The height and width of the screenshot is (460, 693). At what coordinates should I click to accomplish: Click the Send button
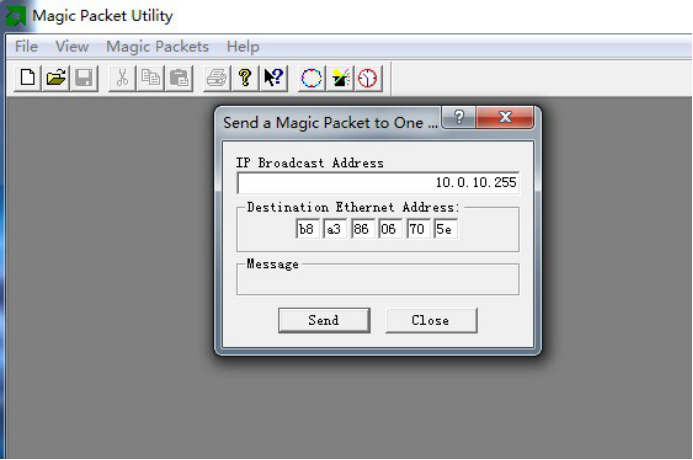pyautogui.click(x=324, y=320)
